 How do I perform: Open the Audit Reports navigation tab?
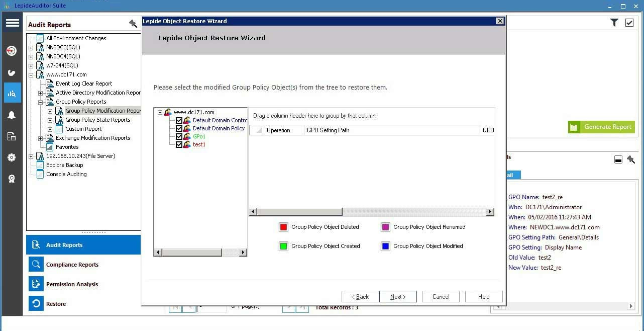click(83, 245)
